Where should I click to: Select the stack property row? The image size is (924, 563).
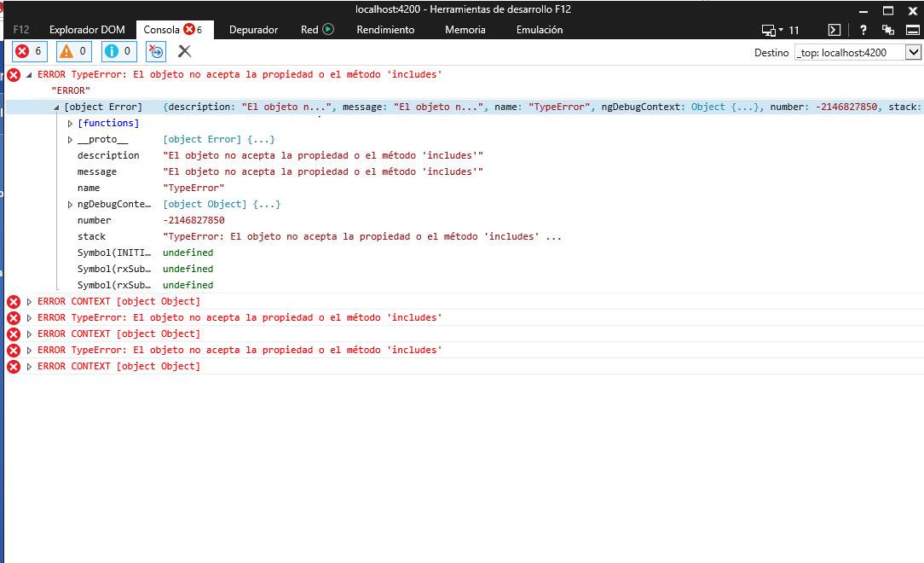(319, 237)
